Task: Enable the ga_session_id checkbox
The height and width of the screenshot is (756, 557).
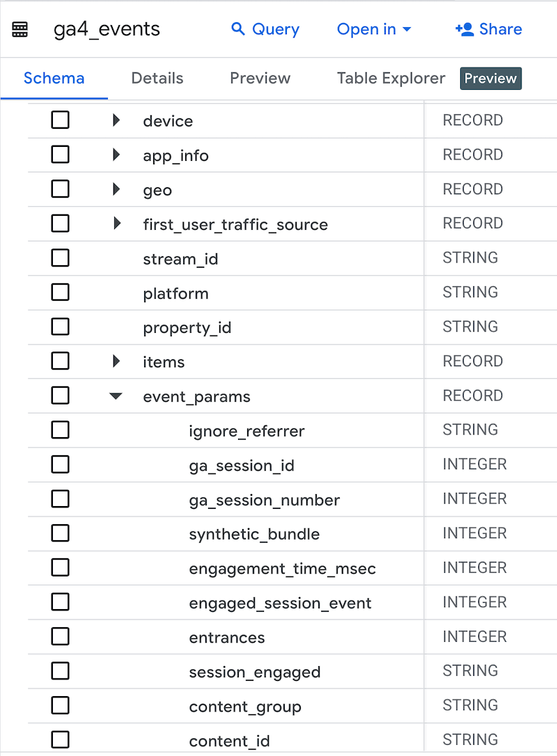Action: pyautogui.click(x=60, y=464)
